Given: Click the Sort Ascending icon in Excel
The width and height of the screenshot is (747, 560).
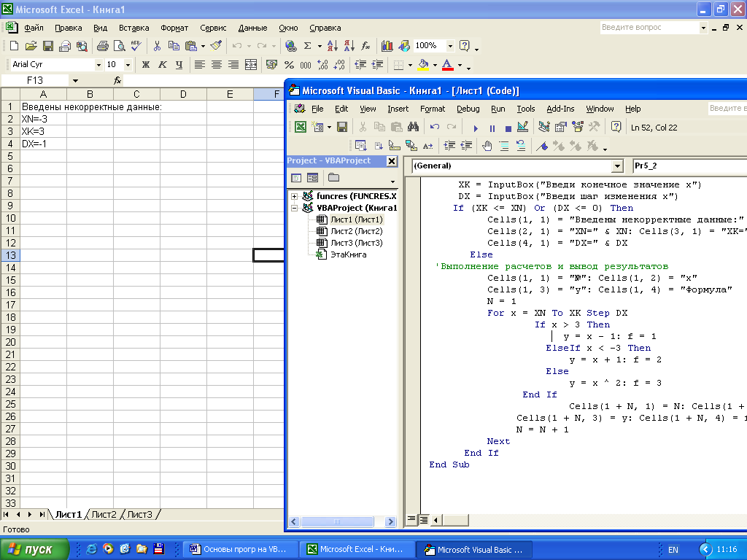Looking at the screenshot, I should (333, 46).
